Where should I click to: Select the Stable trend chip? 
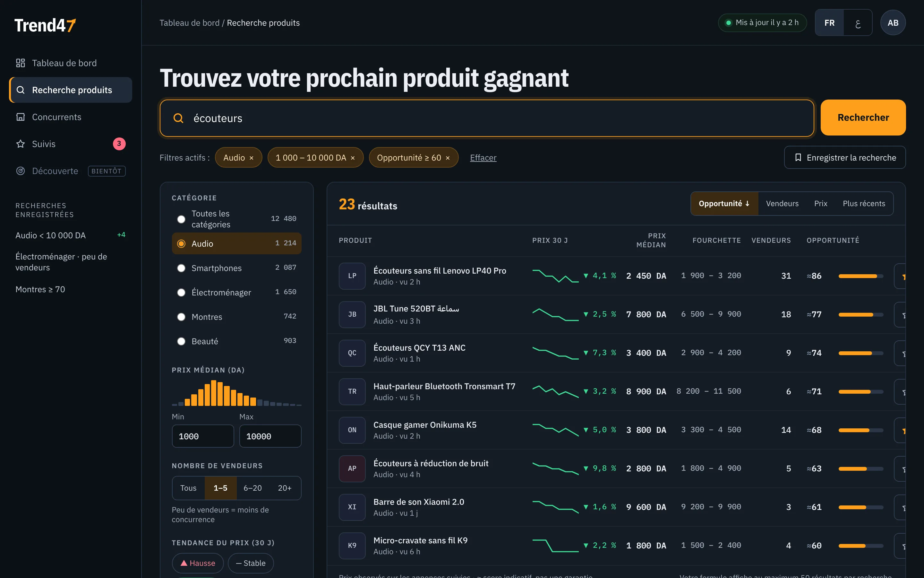251,563
